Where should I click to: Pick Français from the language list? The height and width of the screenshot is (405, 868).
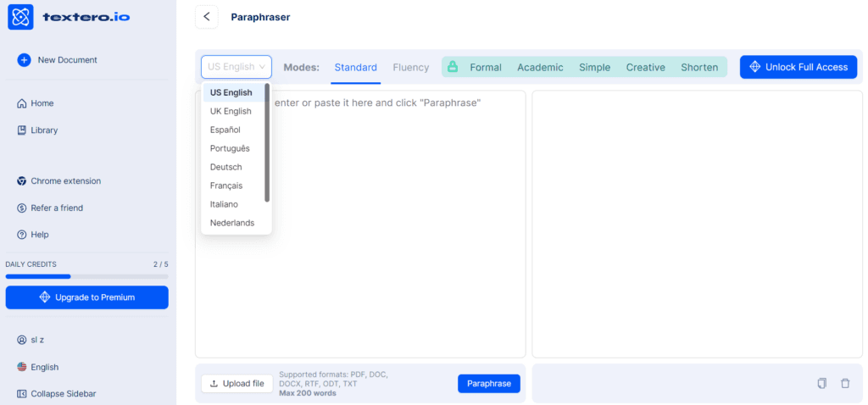coord(234,186)
